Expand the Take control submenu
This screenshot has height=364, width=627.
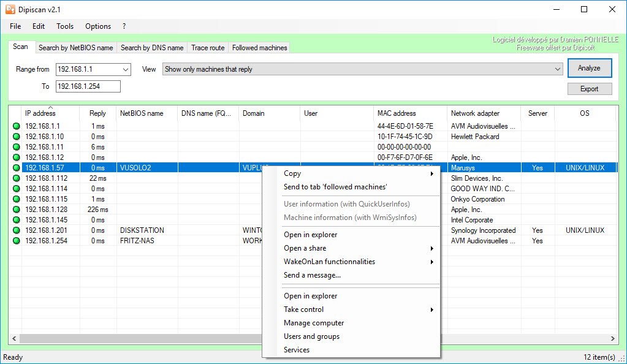[359, 309]
